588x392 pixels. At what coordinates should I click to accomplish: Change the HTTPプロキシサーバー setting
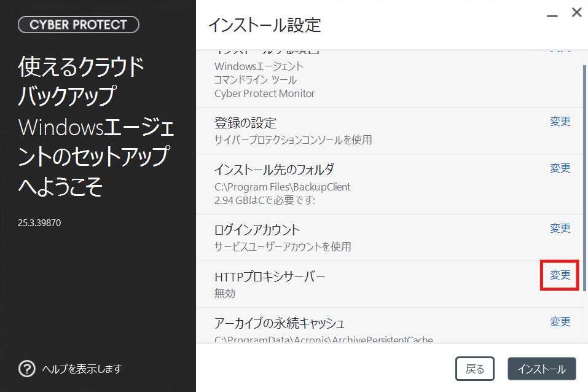[560, 275]
